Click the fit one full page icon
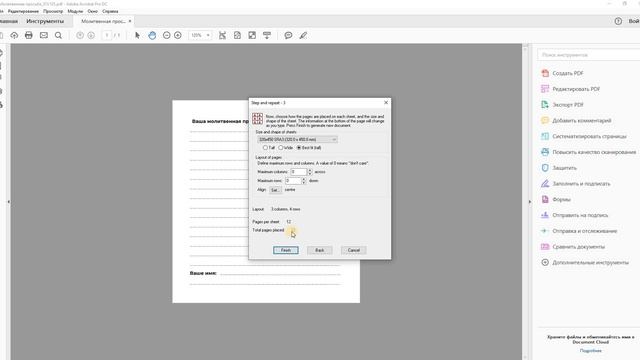Viewport: 640px width, 360px height. tap(238, 36)
